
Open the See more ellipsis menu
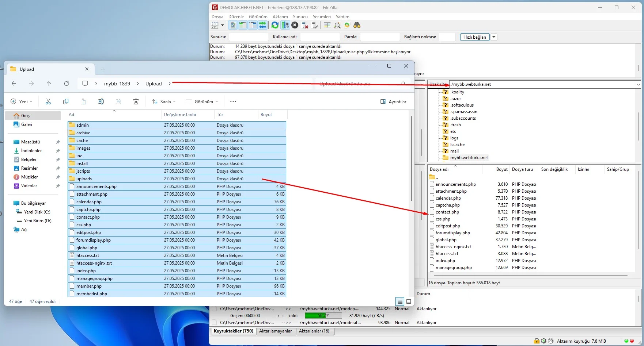tap(233, 101)
